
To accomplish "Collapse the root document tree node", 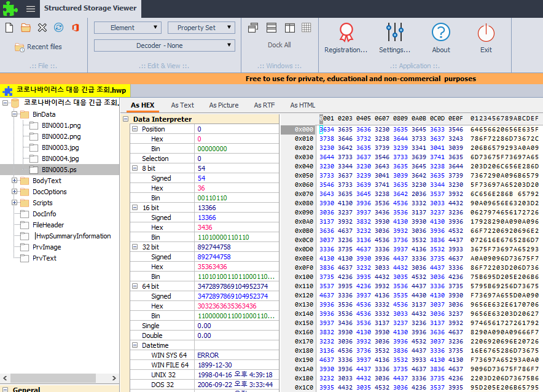I will pos(5,103).
